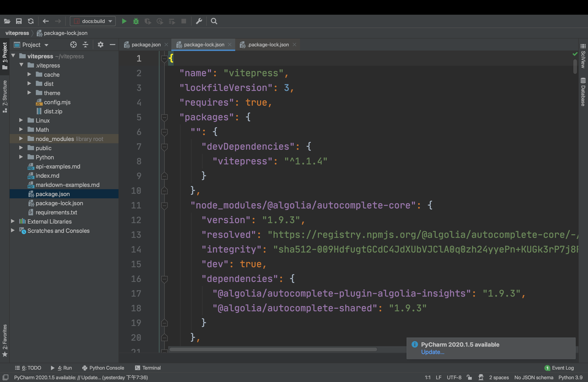Click the Stop square icon

[184, 21]
